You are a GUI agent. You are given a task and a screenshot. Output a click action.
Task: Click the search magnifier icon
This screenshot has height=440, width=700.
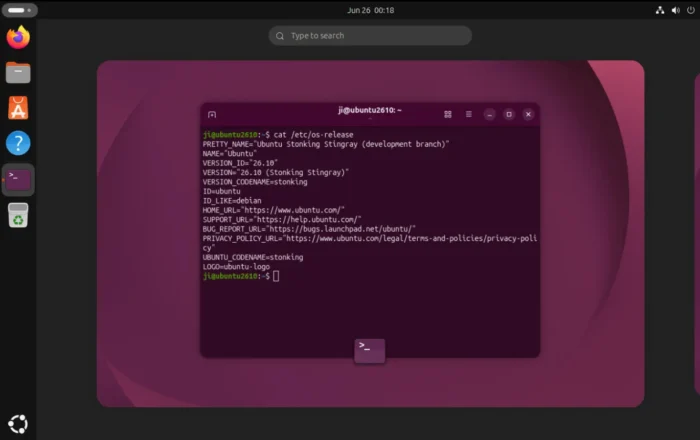[x=280, y=36]
